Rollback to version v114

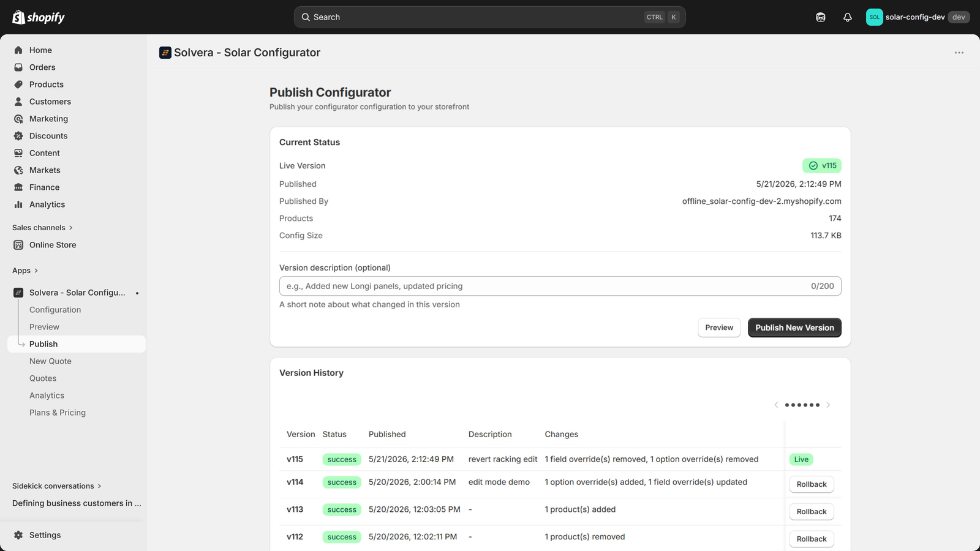click(812, 484)
